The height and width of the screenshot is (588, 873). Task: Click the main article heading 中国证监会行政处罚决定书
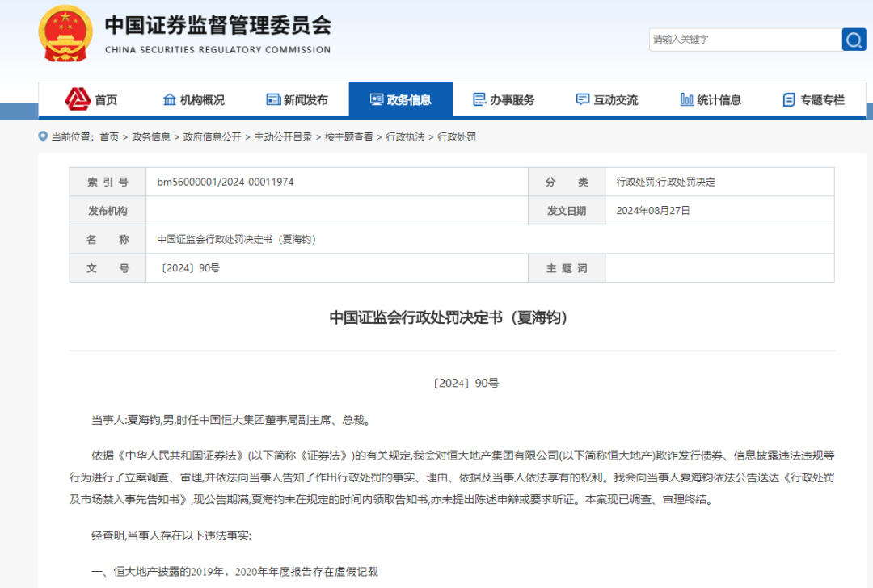coord(449,317)
